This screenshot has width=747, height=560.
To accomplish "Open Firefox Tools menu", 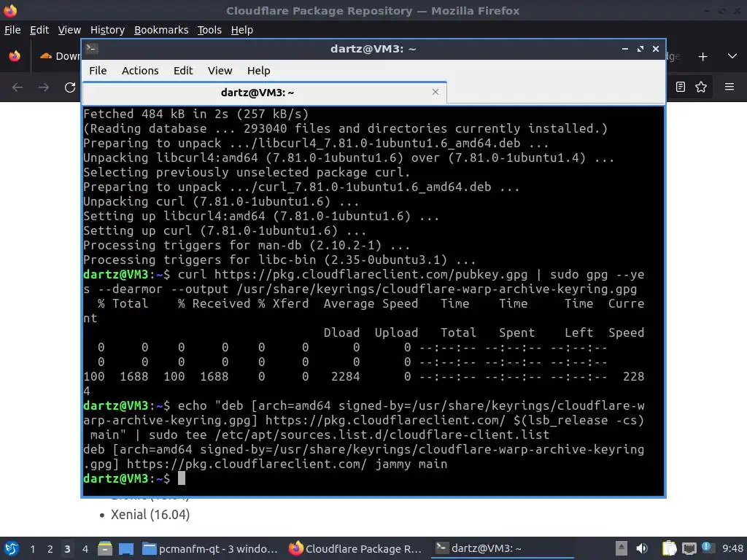I will (x=209, y=30).
